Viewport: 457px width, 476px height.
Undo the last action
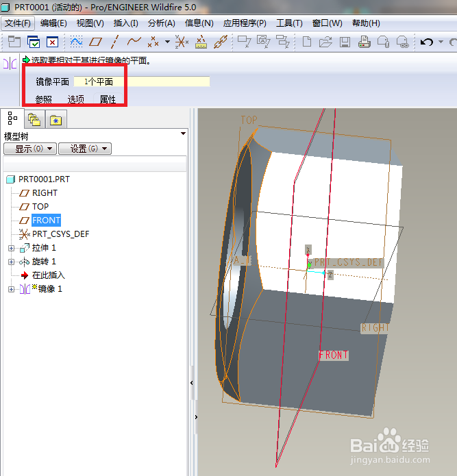click(x=427, y=42)
